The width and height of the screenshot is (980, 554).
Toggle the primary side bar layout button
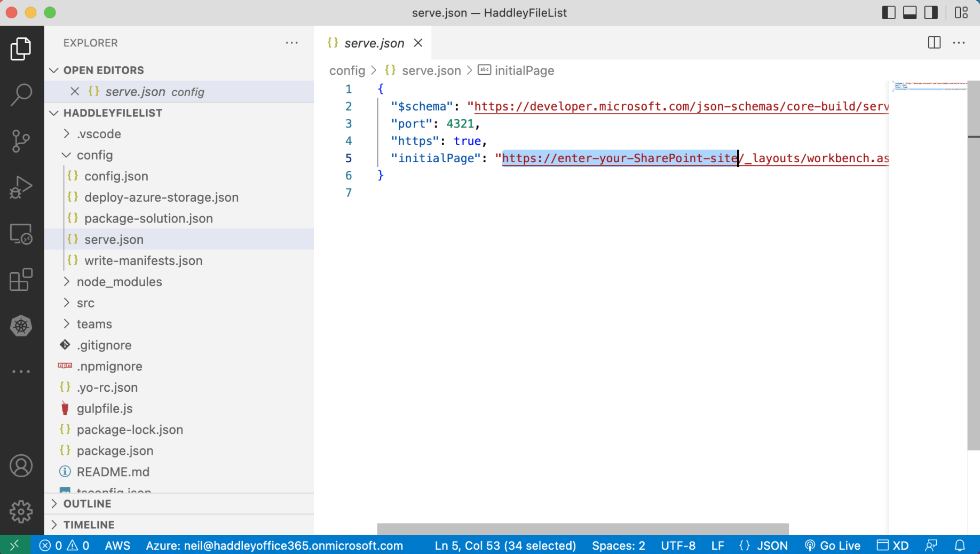(x=889, y=12)
